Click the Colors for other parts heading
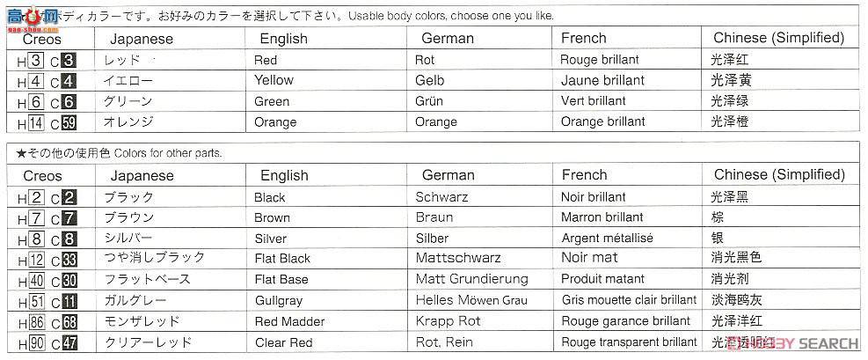This screenshot has width=868, height=360. tap(168, 153)
